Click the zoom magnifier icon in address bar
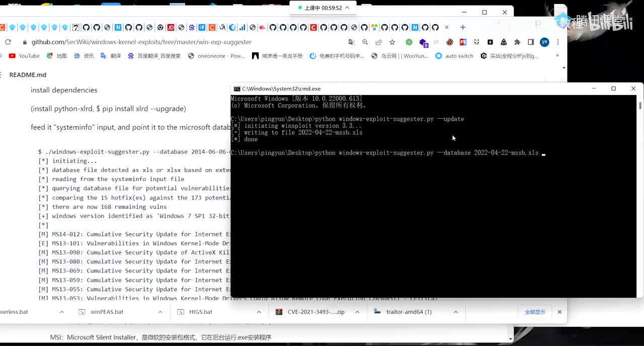Screen dimensions: 644x346 tap(365, 42)
